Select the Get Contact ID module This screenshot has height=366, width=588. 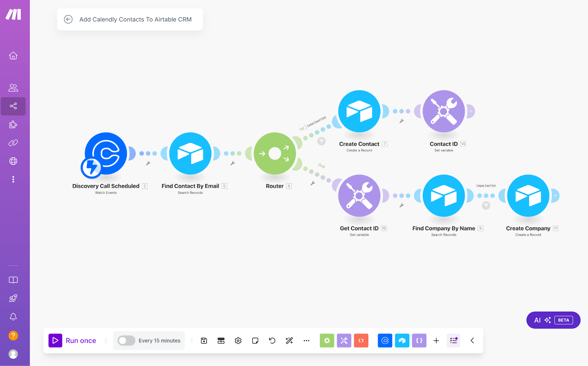tap(359, 196)
